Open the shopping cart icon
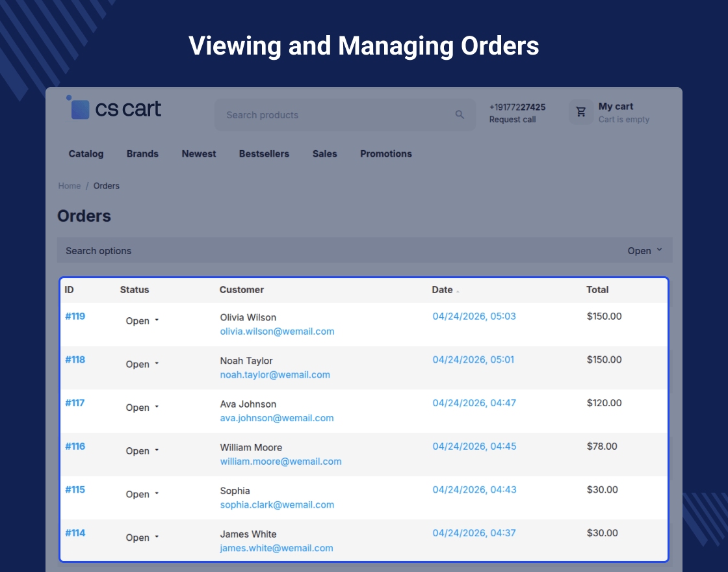Image resolution: width=728 pixels, height=572 pixels. 581,112
